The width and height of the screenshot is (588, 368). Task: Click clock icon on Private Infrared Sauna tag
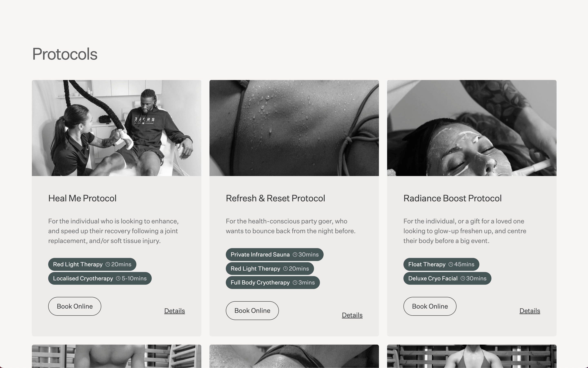(295, 255)
